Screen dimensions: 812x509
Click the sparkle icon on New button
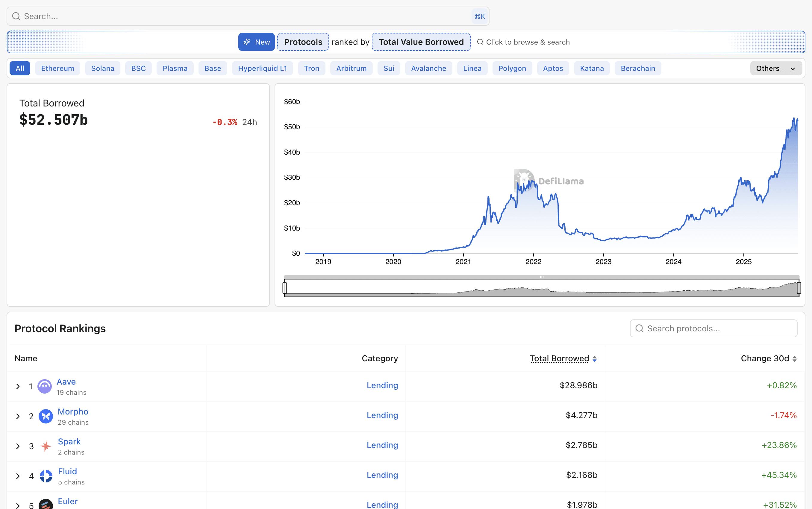point(247,42)
